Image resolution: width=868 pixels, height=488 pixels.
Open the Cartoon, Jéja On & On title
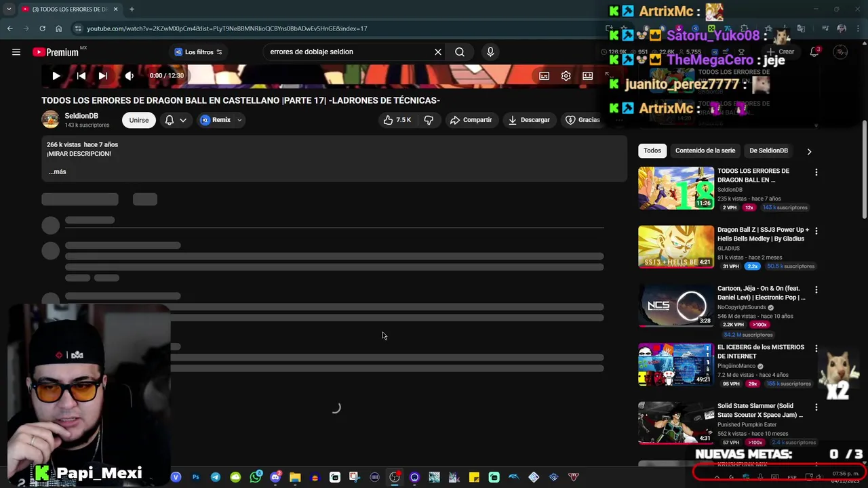(x=762, y=293)
